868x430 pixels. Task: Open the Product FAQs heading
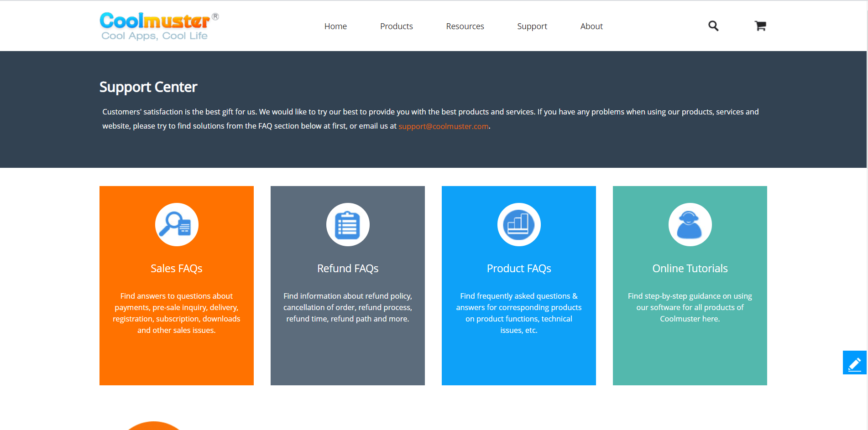pos(519,269)
